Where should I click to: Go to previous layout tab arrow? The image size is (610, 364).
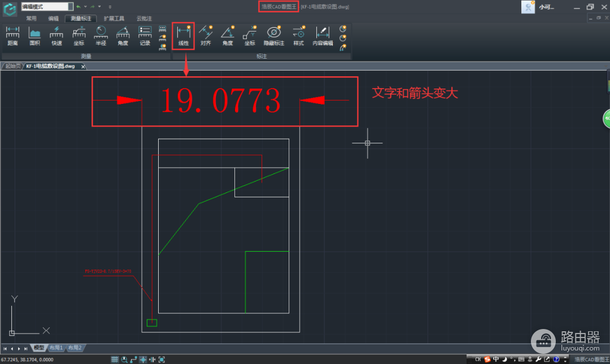point(12,348)
